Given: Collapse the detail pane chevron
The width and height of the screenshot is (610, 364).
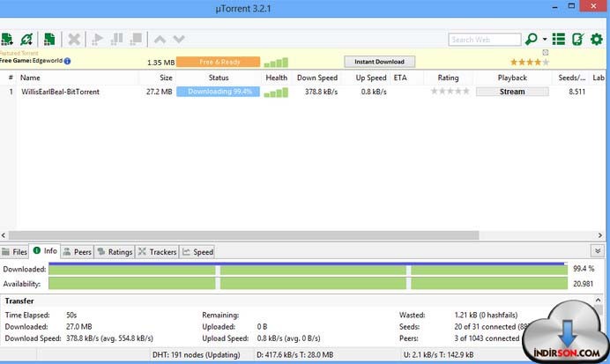Looking at the screenshot, I should tap(598, 251).
